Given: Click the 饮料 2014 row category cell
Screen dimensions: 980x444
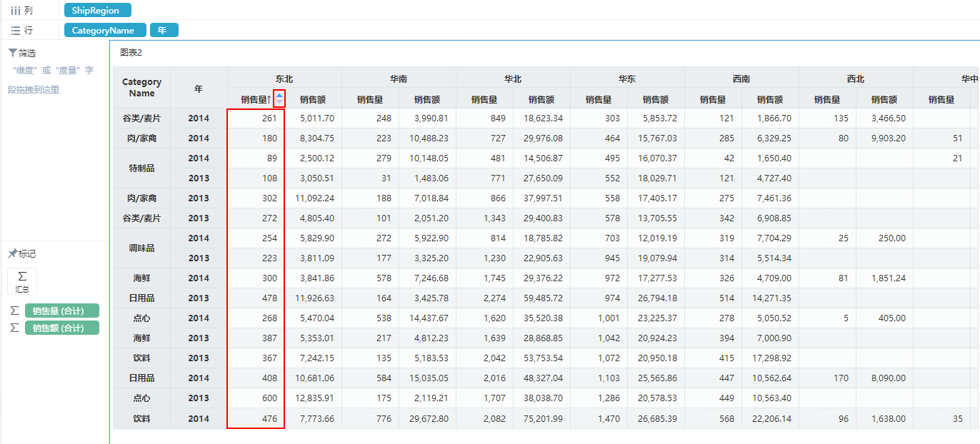Looking at the screenshot, I should tap(142, 419).
